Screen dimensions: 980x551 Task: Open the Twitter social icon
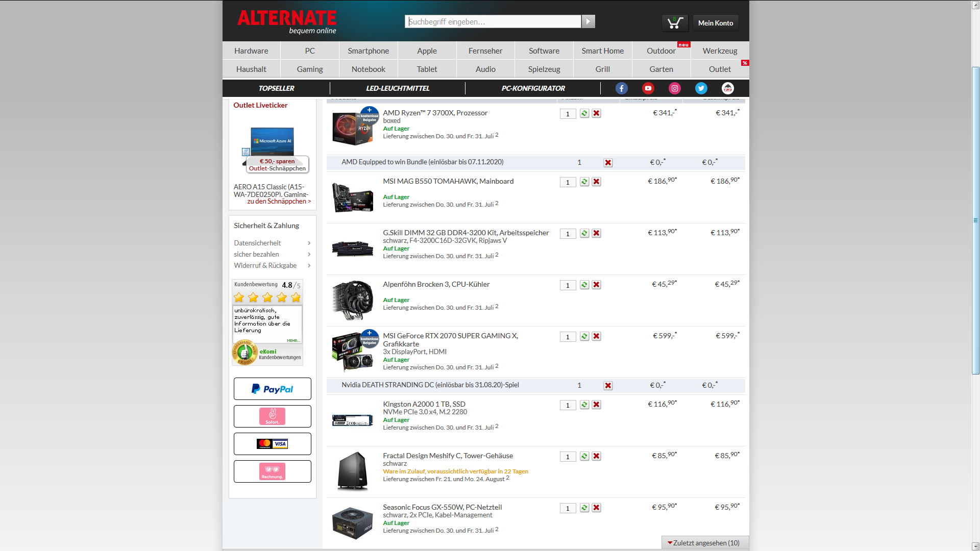(701, 88)
